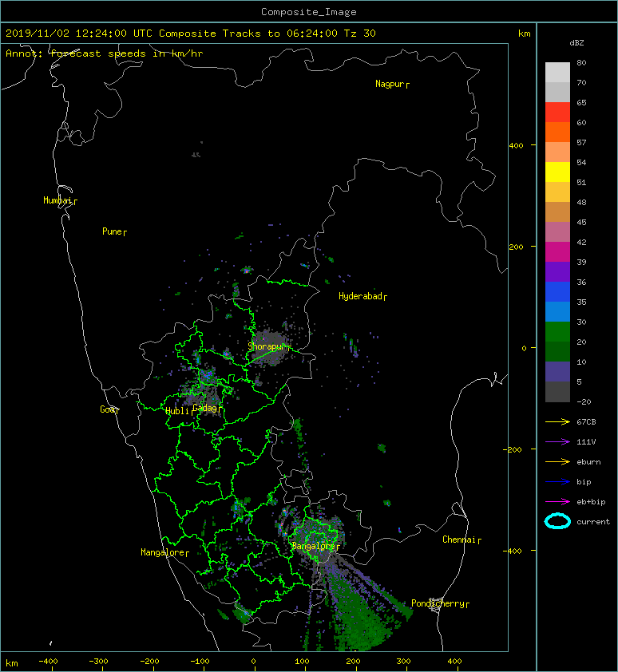Select the red 65 dBZ swatch
618x672 pixels.
coord(557,113)
